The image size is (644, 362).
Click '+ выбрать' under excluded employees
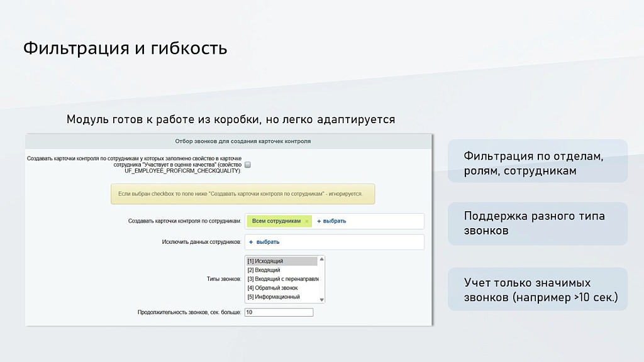coord(264,242)
